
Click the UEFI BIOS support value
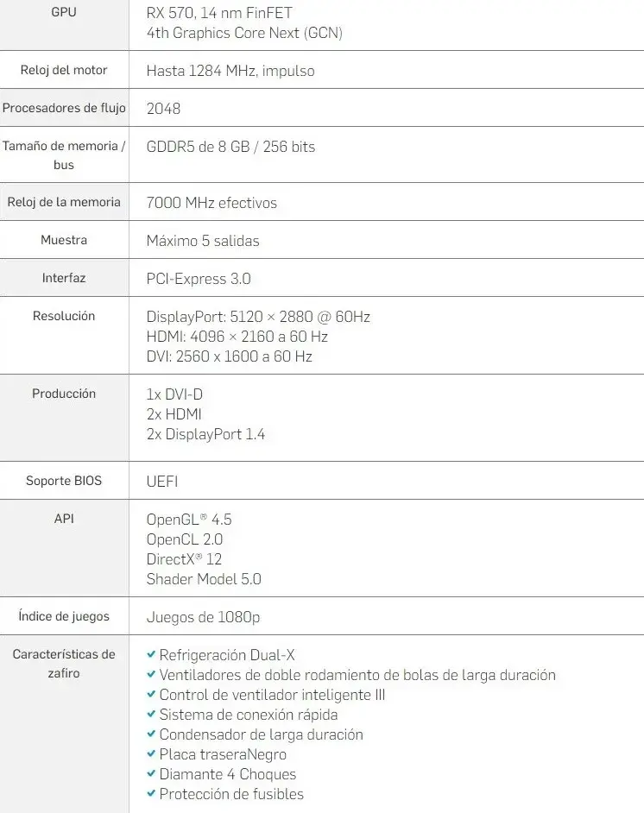pyautogui.click(x=162, y=482)
